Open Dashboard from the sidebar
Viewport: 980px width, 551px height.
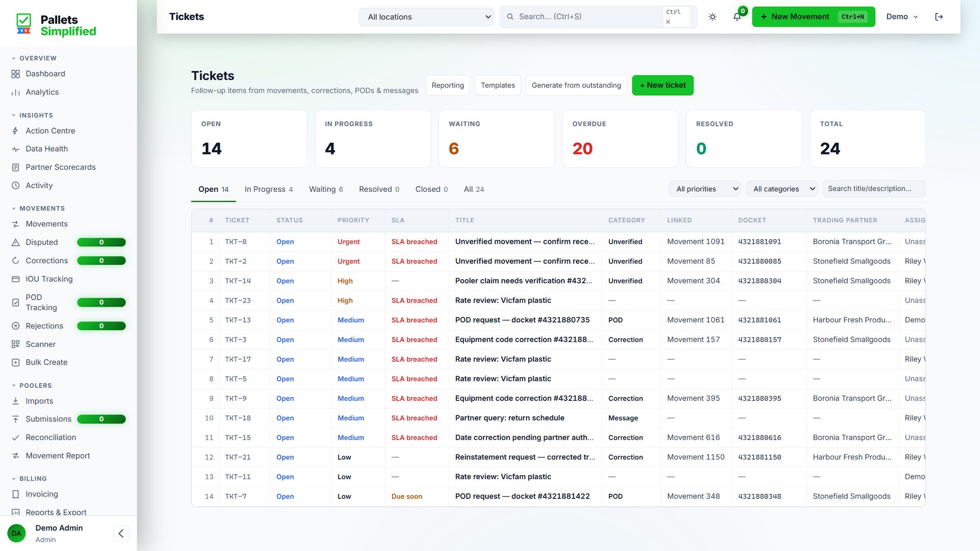click(x=45, y=73)
